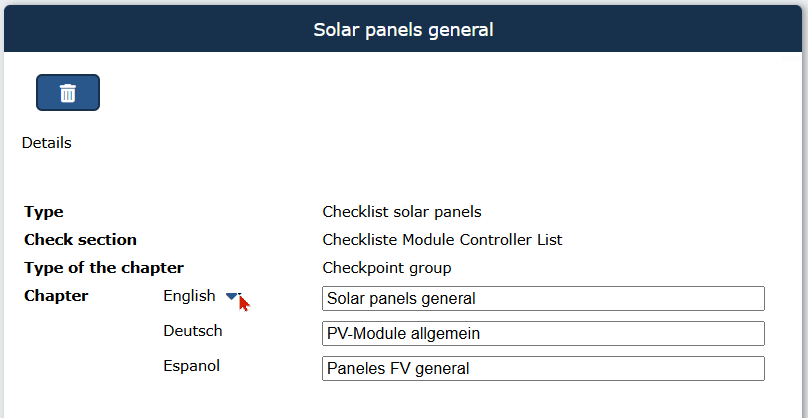Switch to the Details tab

46,143
